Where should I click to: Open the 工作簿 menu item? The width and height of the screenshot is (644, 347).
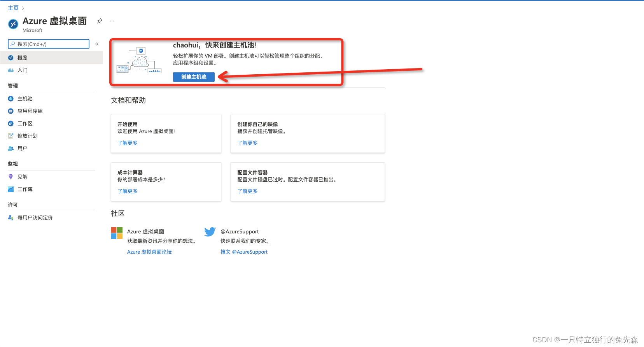point(51,189)
